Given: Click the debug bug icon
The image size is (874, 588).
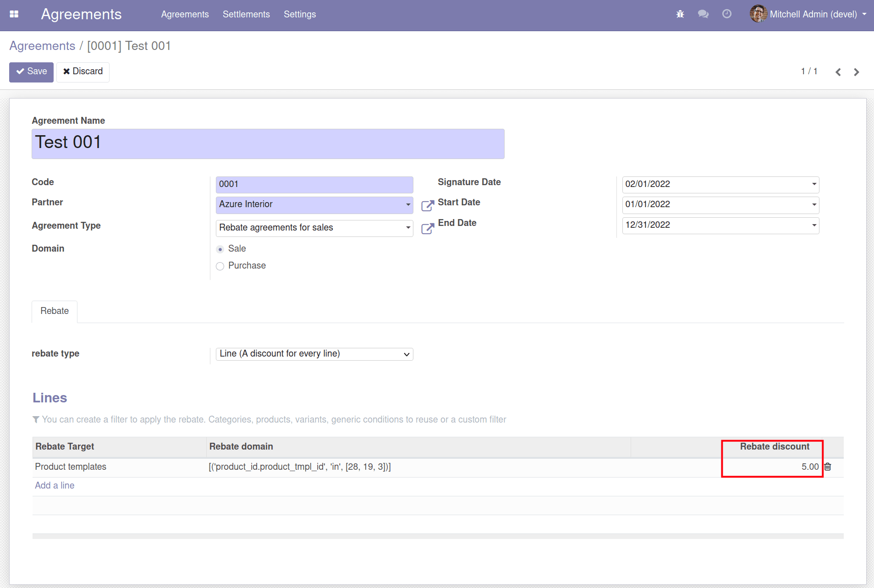Looking at the screenshot, I should click(680, 14).
